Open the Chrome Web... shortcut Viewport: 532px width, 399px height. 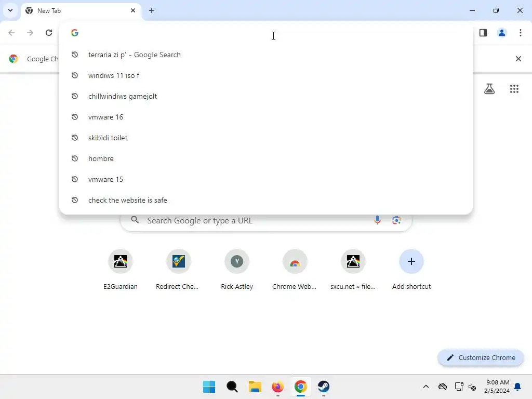pos(295,270)
